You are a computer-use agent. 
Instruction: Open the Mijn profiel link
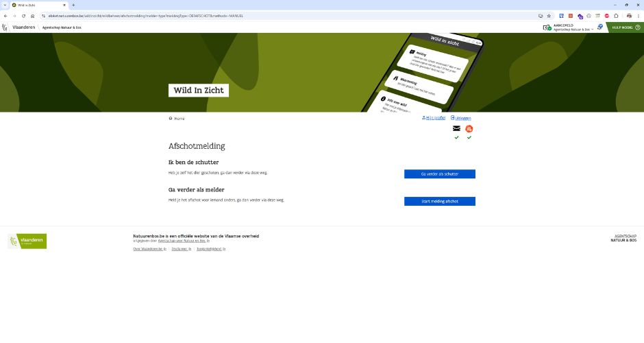click(x=434, y=118)
